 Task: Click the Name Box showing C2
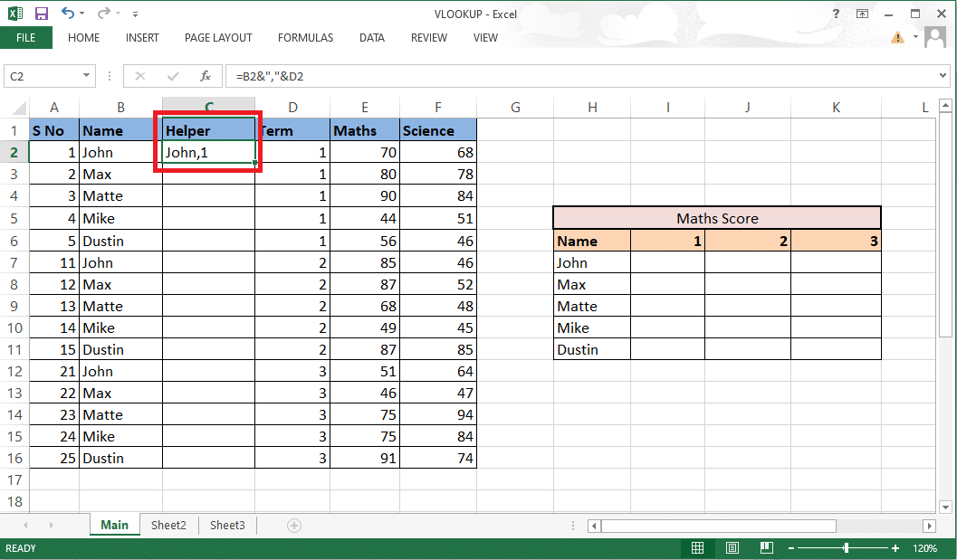pos(42,76)
